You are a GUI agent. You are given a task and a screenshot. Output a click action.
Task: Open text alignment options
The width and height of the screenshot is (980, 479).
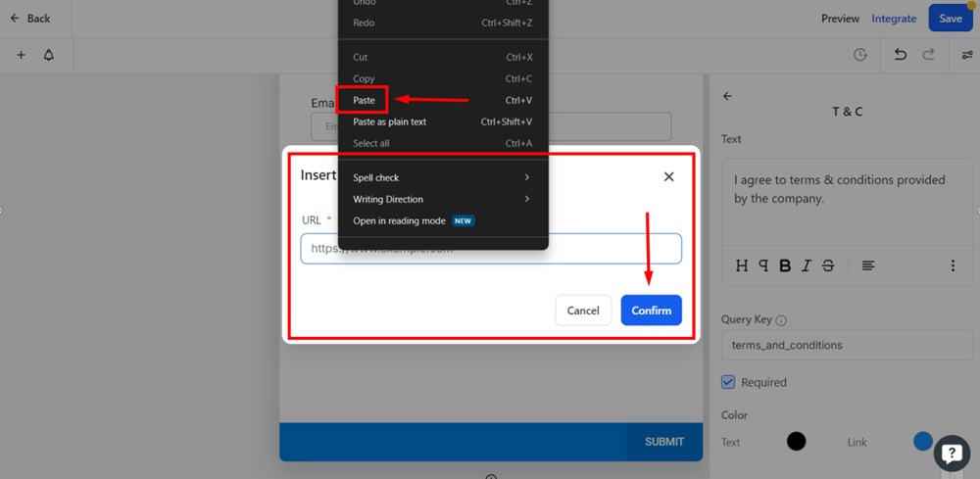(868, 265)
